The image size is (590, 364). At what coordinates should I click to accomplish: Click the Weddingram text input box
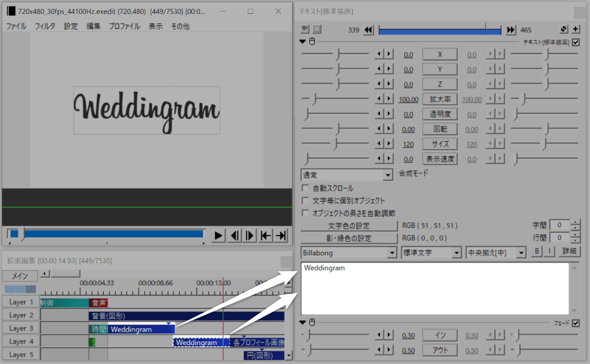[434, 288]
